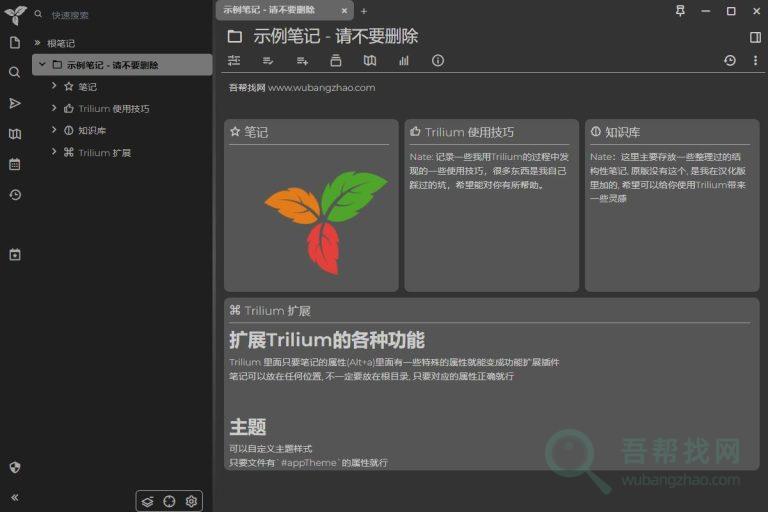Open the calendar icon in the sidebar
Image resolution: width=768 pixels, height=512 pixels.
point(15,164)
